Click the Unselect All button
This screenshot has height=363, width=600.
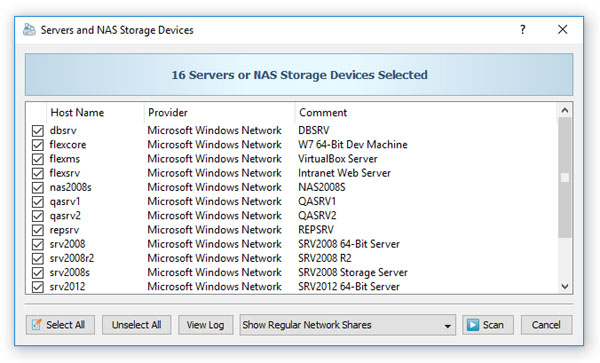[137, 325]
